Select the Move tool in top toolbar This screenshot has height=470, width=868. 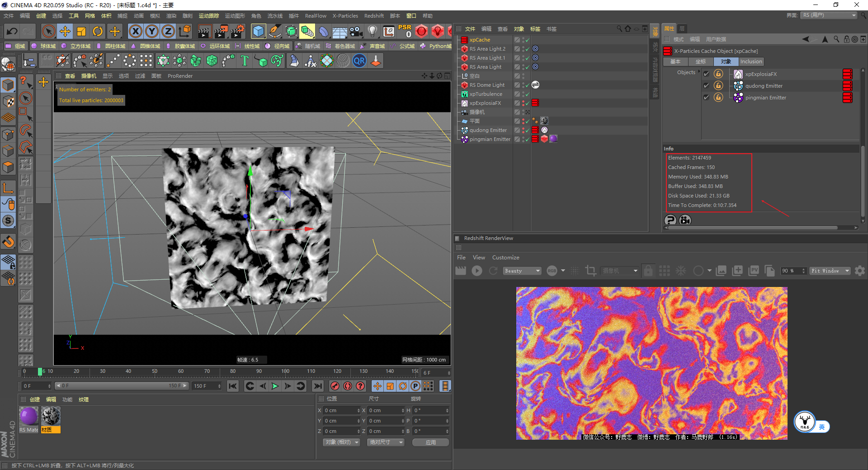pos(65,31)
